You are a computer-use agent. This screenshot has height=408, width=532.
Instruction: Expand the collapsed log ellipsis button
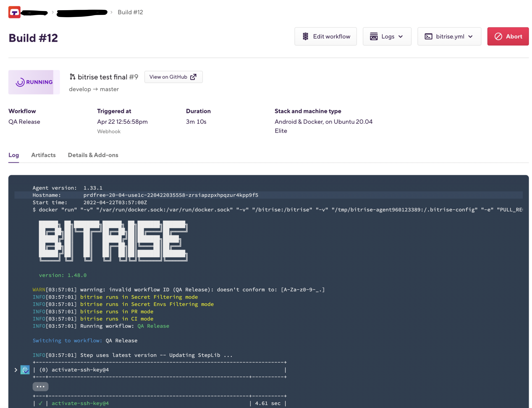(40, 386)
